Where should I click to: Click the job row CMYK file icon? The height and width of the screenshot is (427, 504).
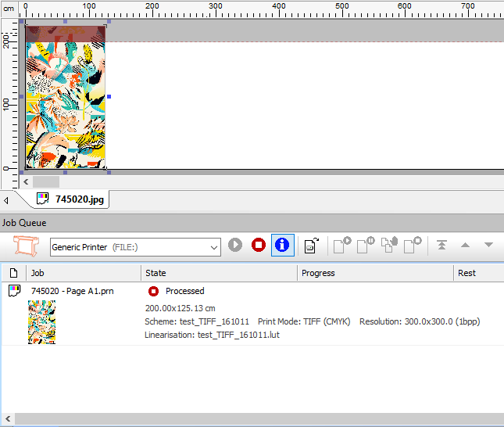15,291
